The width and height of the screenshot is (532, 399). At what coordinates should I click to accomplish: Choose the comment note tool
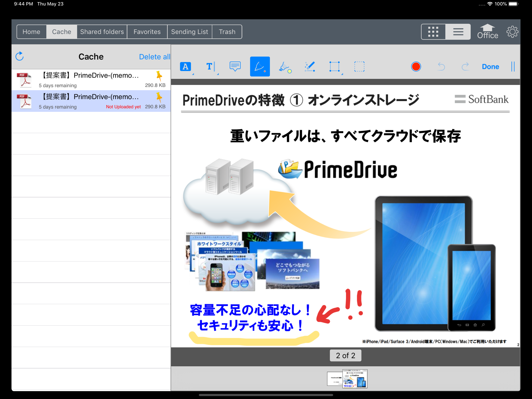click(235, 67)
